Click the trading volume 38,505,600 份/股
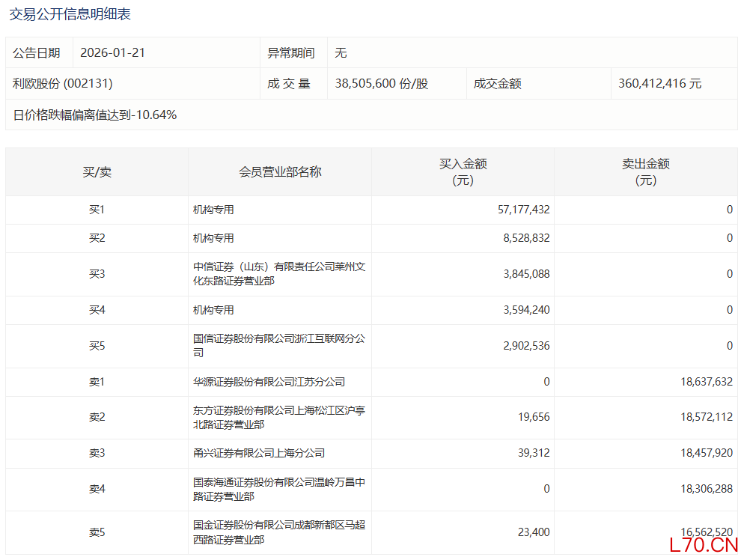 pos(382,84)
